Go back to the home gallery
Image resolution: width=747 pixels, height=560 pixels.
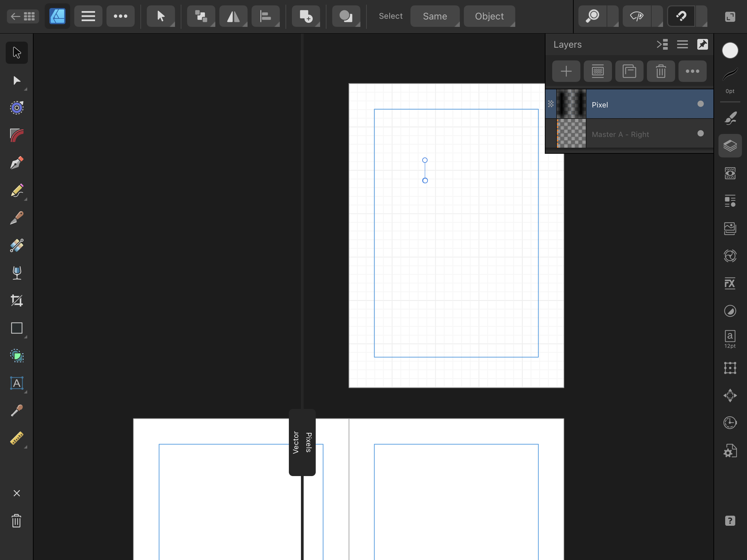pos(23,16)
